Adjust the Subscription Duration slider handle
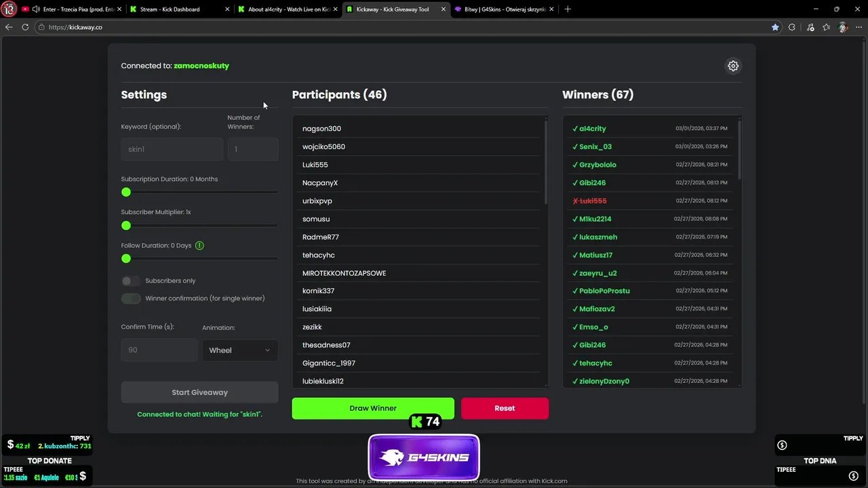 126,192
